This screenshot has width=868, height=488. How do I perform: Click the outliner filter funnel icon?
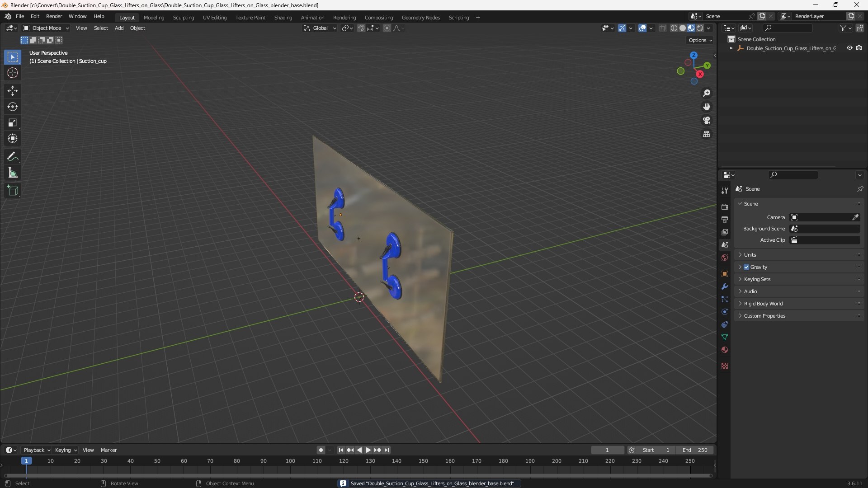click(843, 28)
